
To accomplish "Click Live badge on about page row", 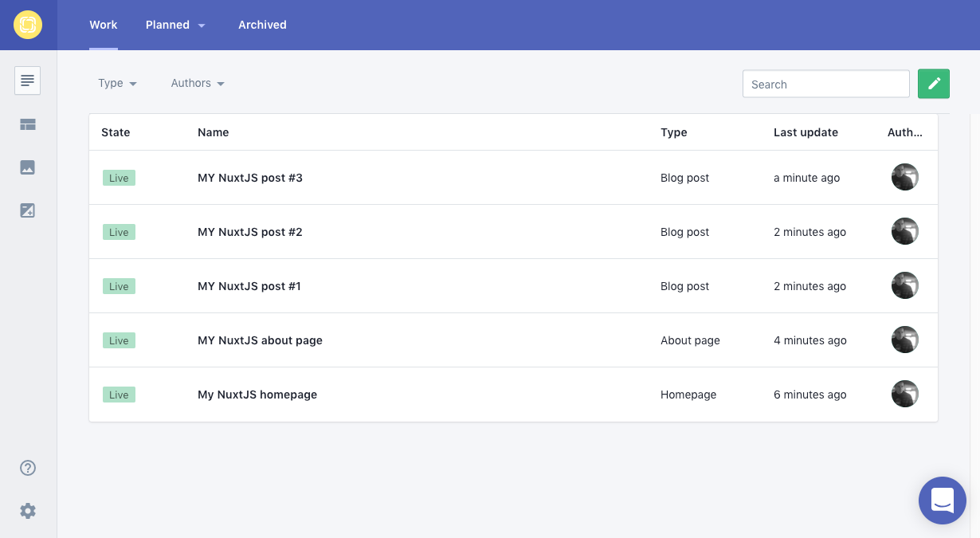I will click(x=119, y=340).
